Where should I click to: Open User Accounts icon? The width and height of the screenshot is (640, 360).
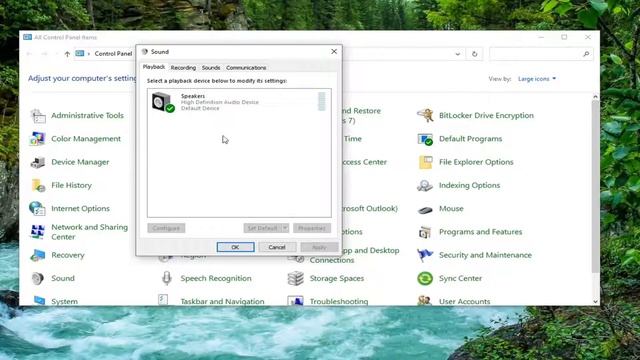[x=424, y=300]
